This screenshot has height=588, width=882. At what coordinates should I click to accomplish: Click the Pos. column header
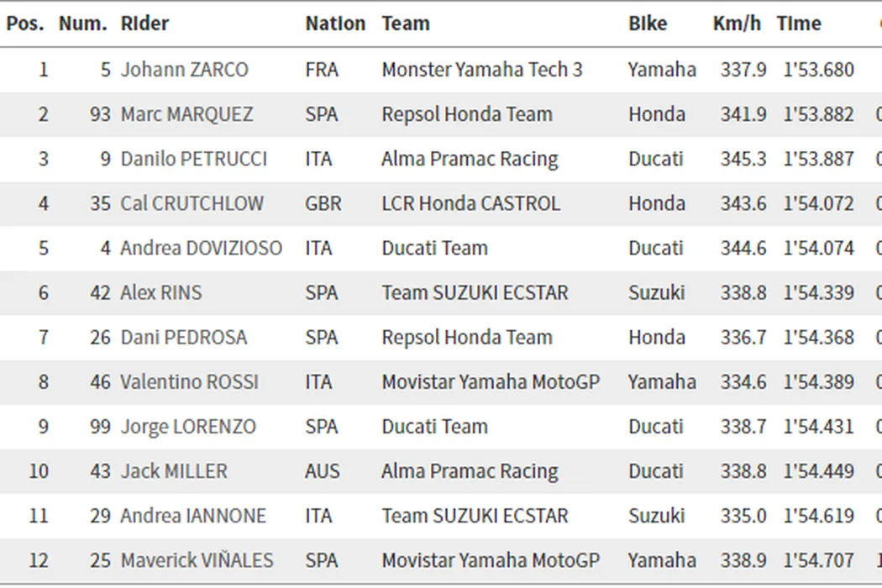(x=25, y=24)
